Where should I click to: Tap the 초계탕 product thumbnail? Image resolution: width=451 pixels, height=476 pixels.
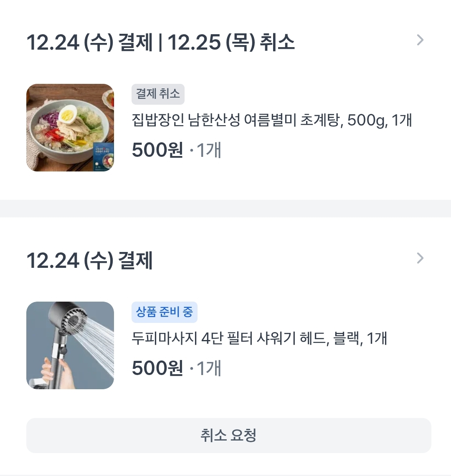(x=70, y=128)
